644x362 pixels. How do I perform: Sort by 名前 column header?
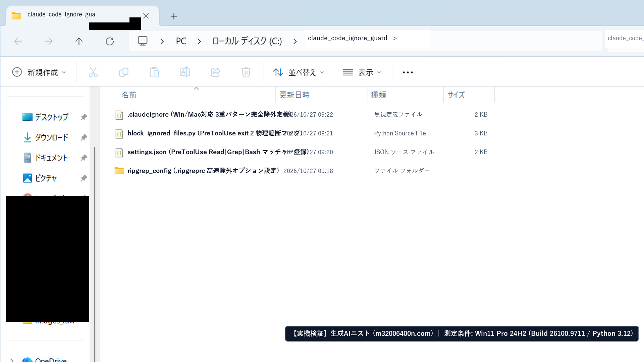[129, 95]
